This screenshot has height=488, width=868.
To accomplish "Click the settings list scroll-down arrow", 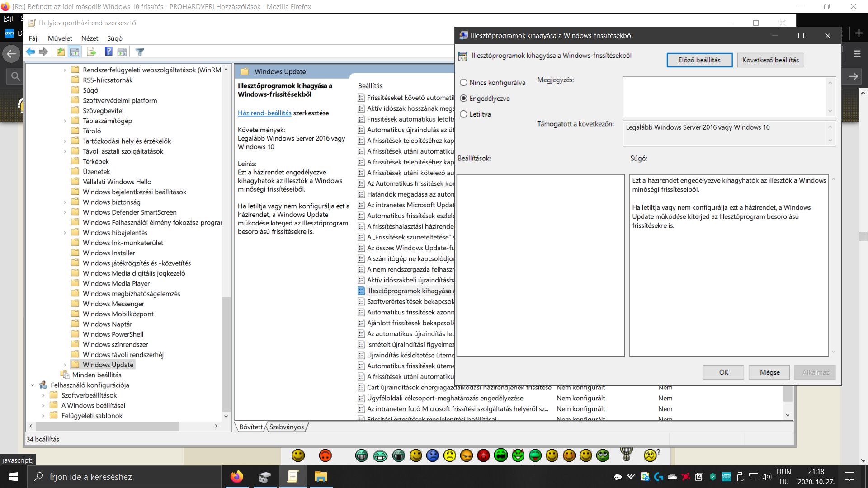I will tap(788, 415).
